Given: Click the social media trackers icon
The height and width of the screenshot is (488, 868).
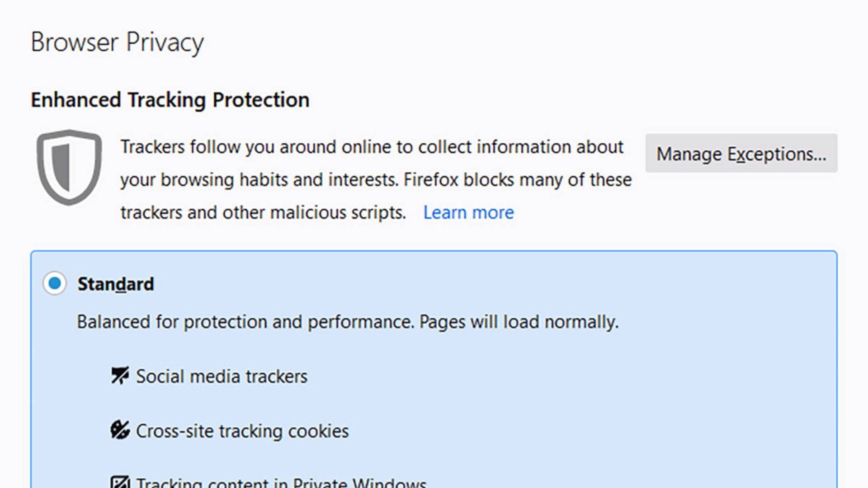Looking at the screenshot, I should pos(120,375).
